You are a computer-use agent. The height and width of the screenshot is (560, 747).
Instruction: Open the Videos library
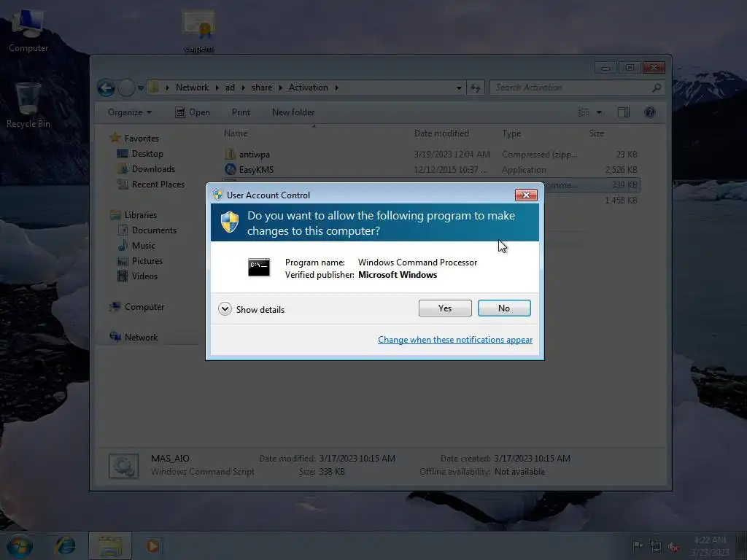click(x=144, y=276)
